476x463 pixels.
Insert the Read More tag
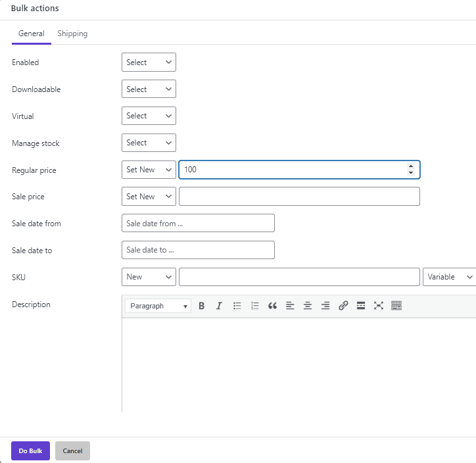tap(361, 306)
